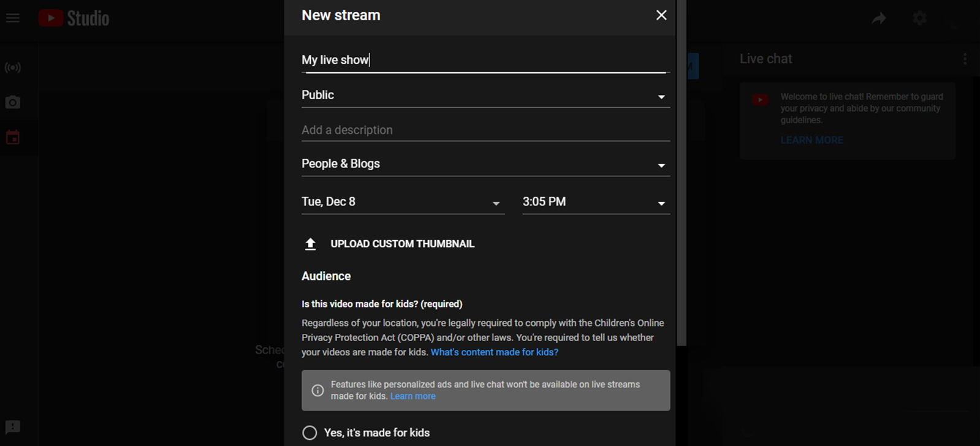Open the Tue, Dec 8 date picker
The width and height of the screenshot is (980, 446).
[402, 202]
